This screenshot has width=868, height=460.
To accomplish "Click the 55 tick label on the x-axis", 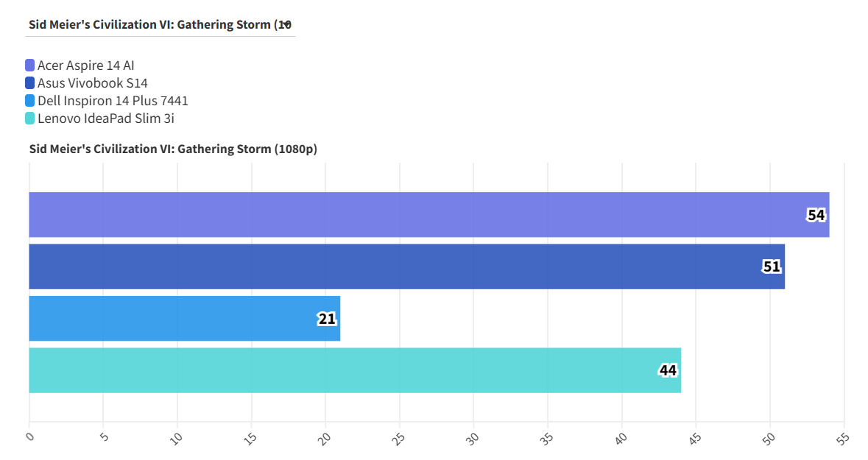I will click(x=843, y=438).
